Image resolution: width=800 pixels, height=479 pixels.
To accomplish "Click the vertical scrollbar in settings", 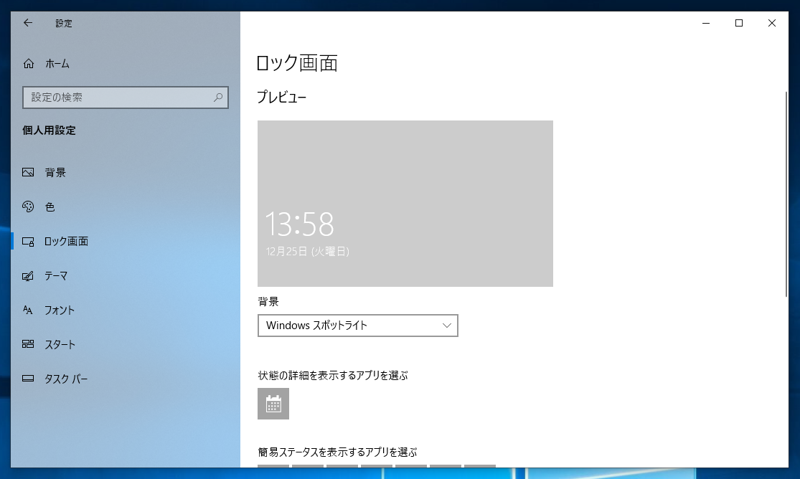I will (x=786, y=194).
